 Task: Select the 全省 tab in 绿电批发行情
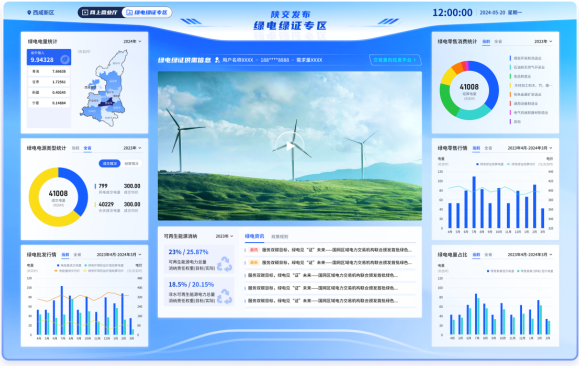77,254
